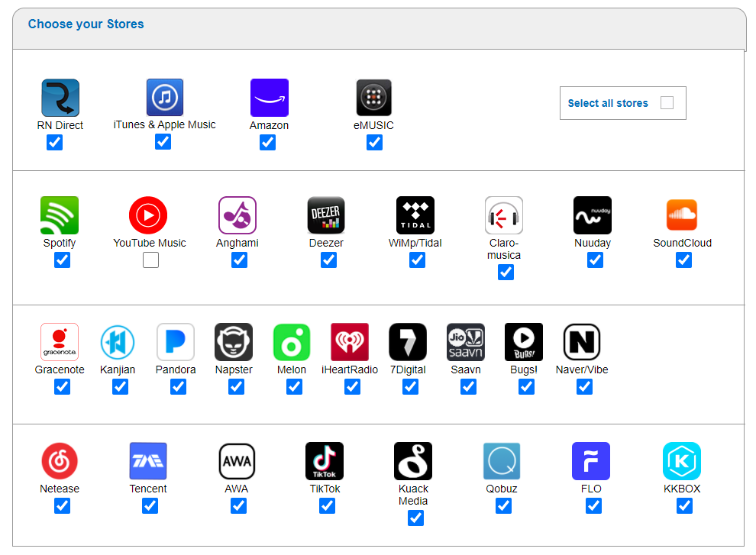Click the YouTube Music logo icon
Screen dimensions: 756x555
(x=148, y=215)
